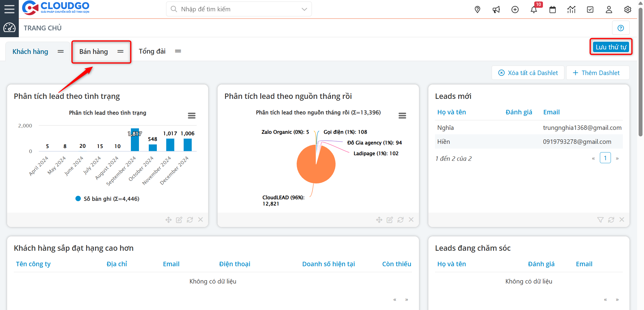Open filter on Leads mới dashlet
This screenshot has width=644, height=310.
tap(600, 220)
